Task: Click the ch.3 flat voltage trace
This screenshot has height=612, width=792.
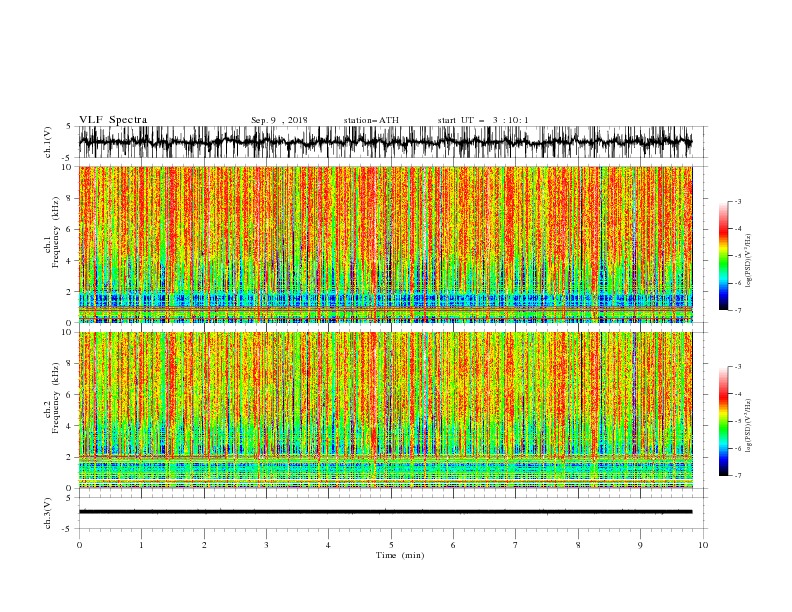Action: 385,512
